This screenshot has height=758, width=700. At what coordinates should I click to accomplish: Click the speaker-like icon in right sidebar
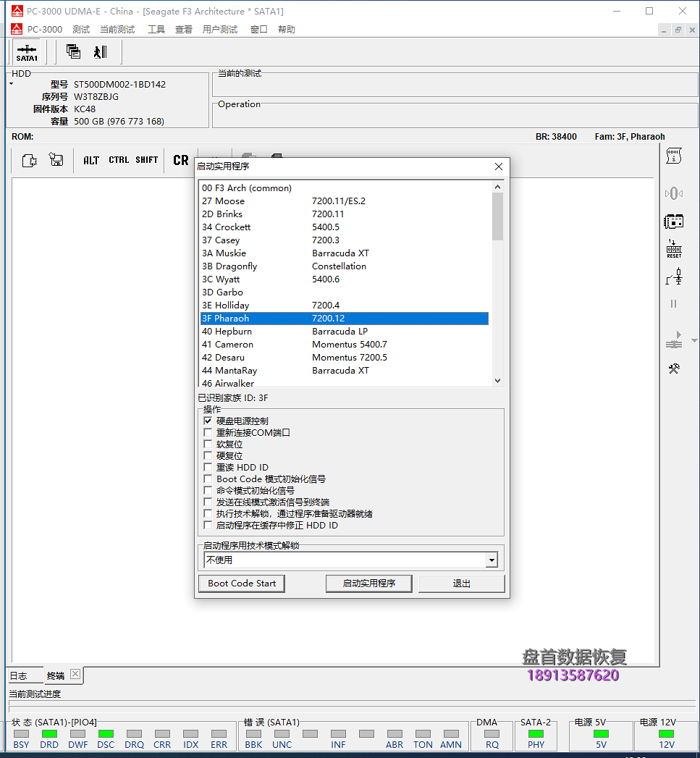point(674,194)
